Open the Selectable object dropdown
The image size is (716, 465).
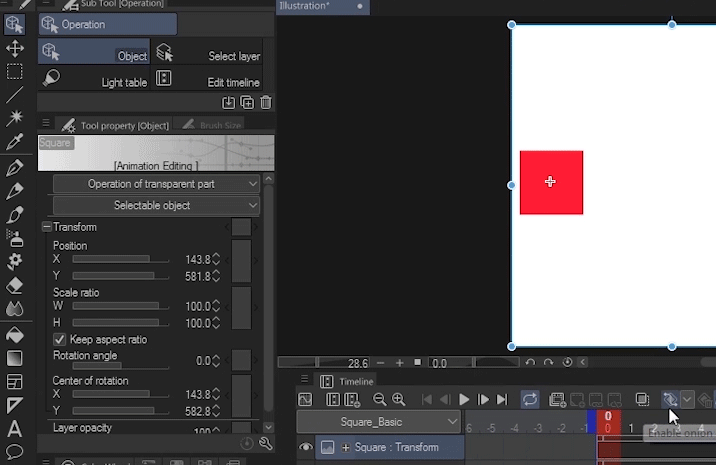pos(156,205)
